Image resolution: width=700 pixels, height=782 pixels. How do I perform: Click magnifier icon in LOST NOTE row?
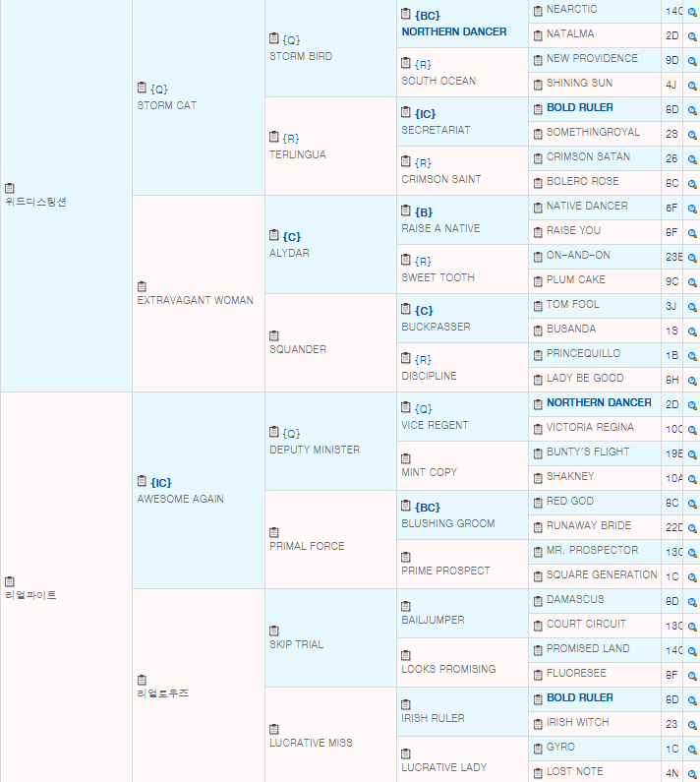[692, 774]
